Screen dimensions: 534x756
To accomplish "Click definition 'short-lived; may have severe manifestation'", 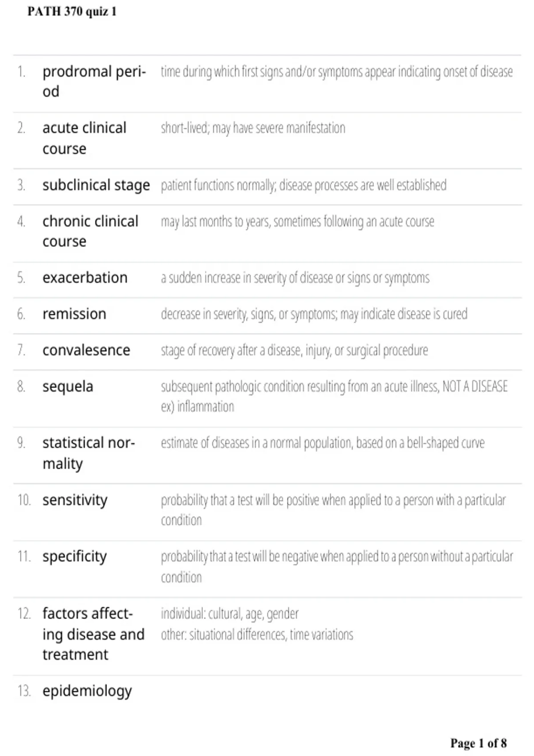I will 253,129.
